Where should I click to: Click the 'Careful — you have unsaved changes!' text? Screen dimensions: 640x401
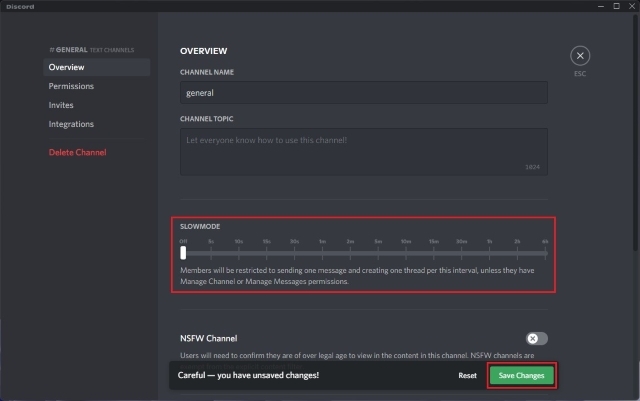click(248, 375)
